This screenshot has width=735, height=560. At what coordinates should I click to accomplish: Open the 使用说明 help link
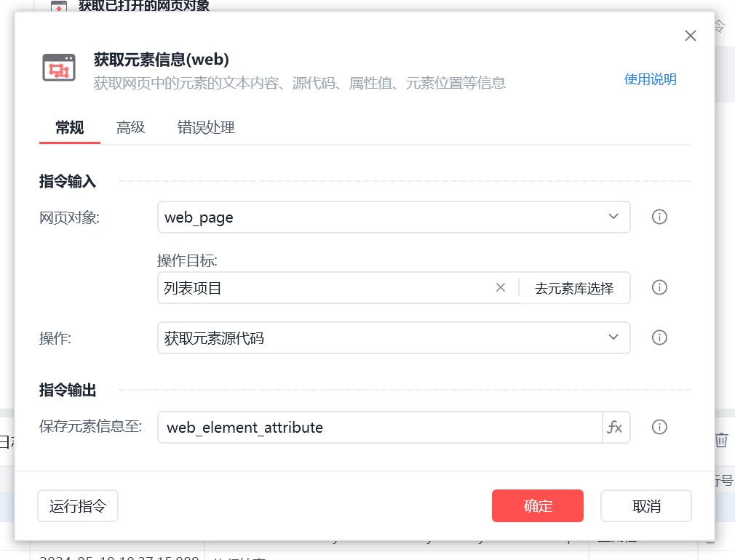(x=650, y=79)
